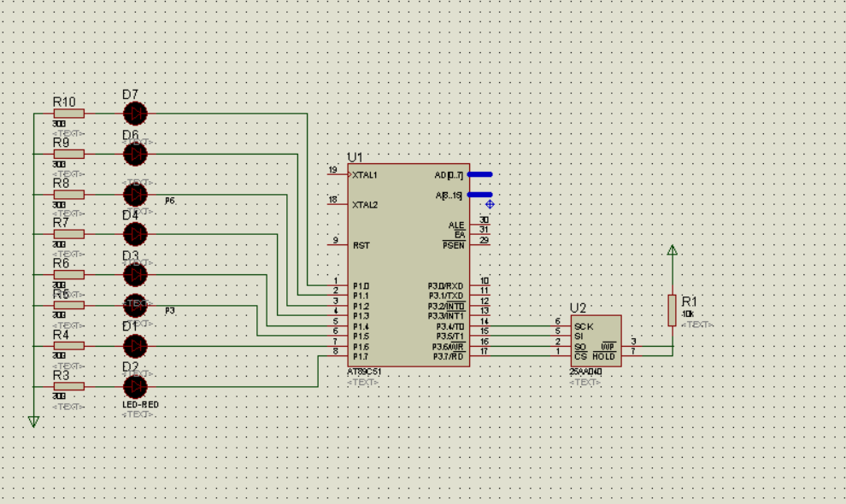Click the PSEN pin label
Screen dimensions: 846x504
click(x=454, y=245)
